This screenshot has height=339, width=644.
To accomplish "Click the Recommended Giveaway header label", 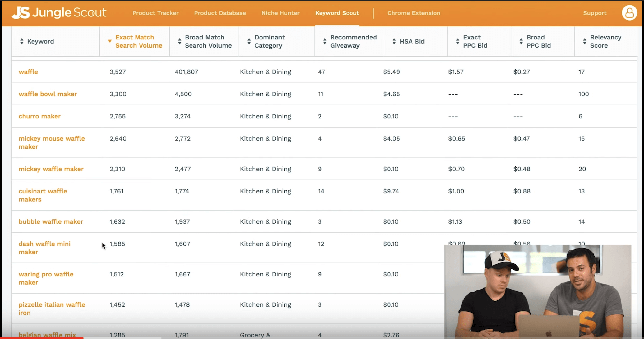I will [x=353, y=41].
